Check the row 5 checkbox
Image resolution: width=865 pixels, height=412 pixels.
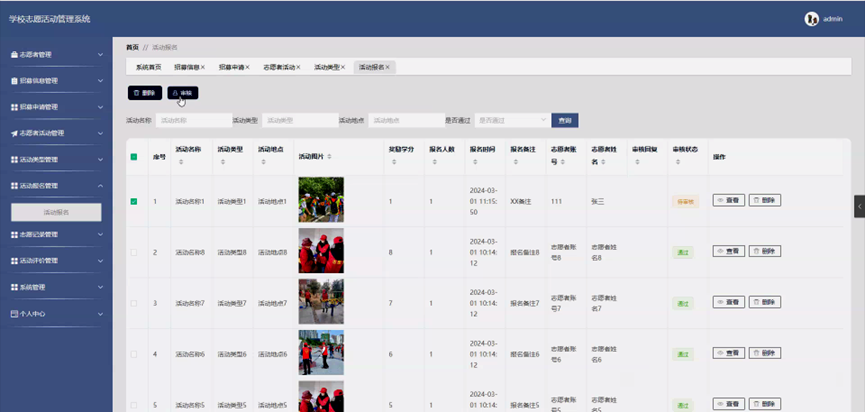134,405
